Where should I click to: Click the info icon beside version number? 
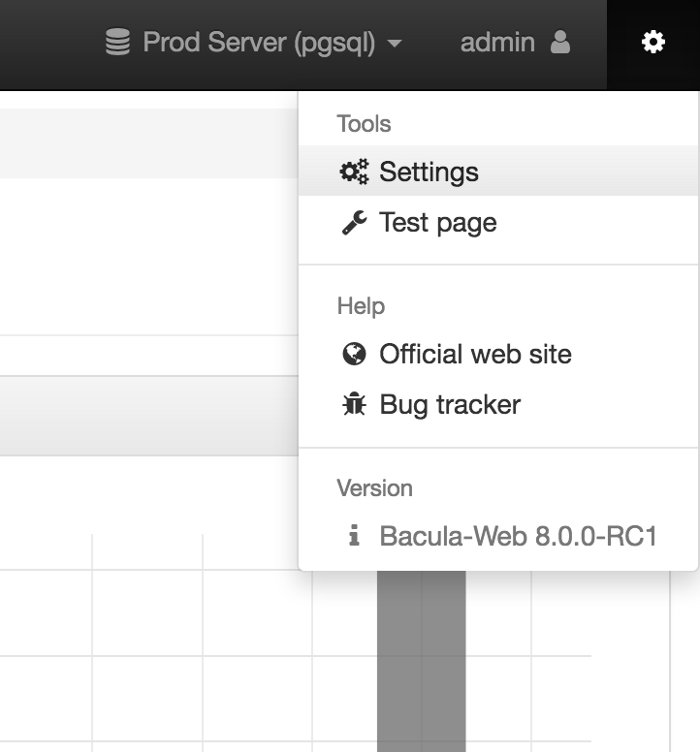[354, 536]
